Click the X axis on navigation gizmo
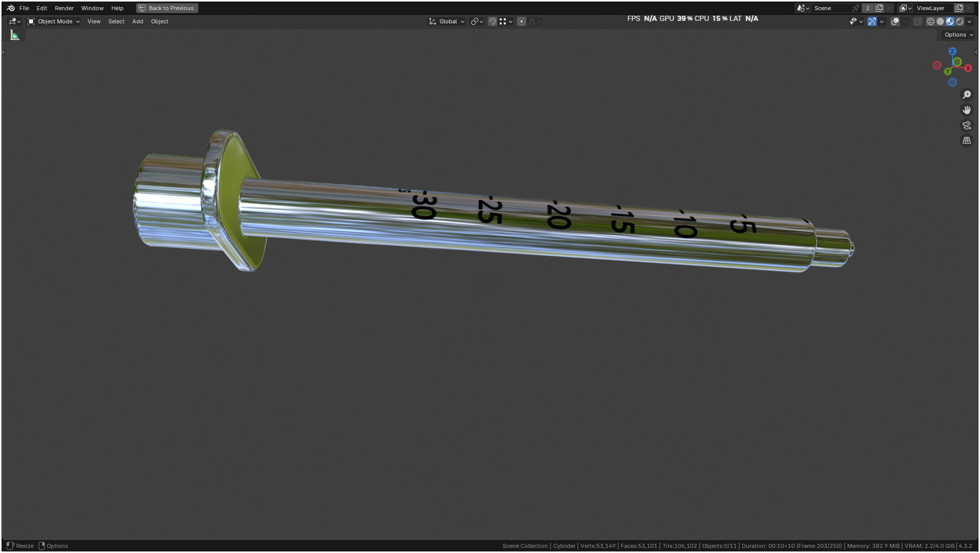980x553 pixels. (968, 68)
